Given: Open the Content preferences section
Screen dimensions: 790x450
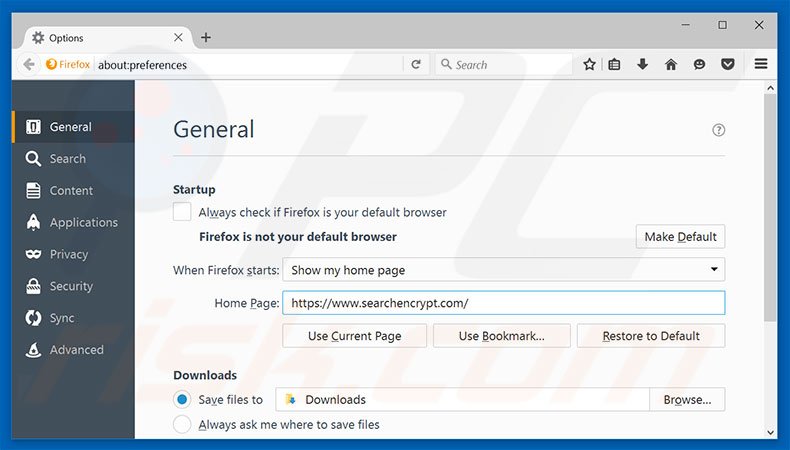Looking at the screenshot, I should pyautogui.click(x=74, y=190).
